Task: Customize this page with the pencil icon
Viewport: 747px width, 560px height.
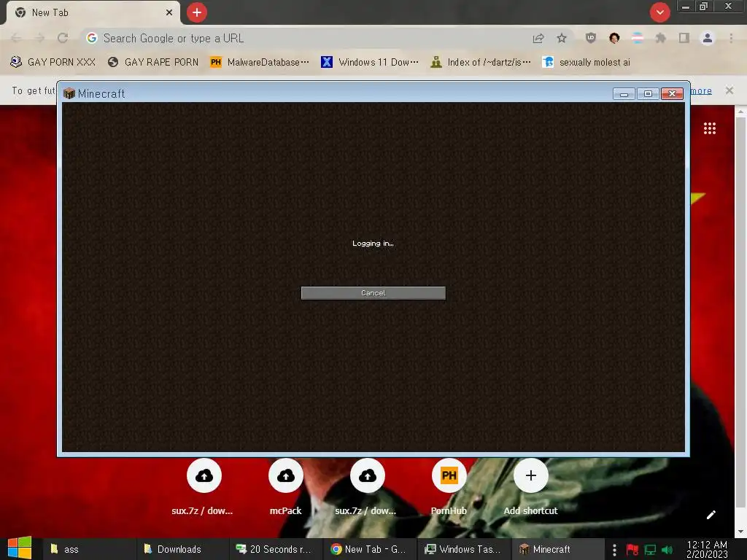Action: (x=711, y=515)
